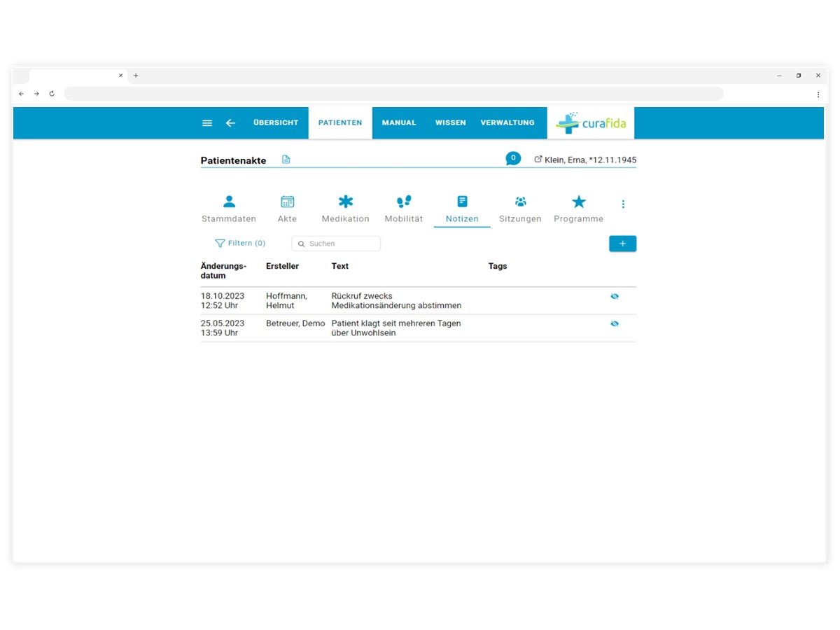Select the Patienten menu tab
The image size is (840, 630).
click(340, 122)
